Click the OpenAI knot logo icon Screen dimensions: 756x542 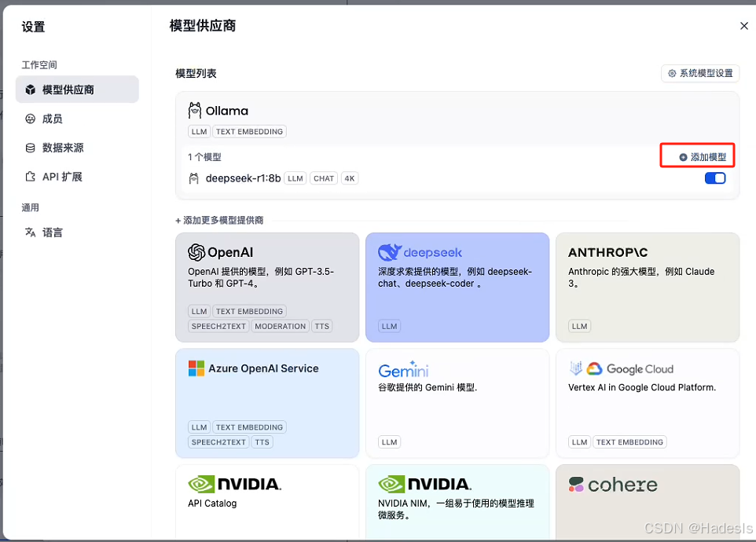(x=196, y=252)
